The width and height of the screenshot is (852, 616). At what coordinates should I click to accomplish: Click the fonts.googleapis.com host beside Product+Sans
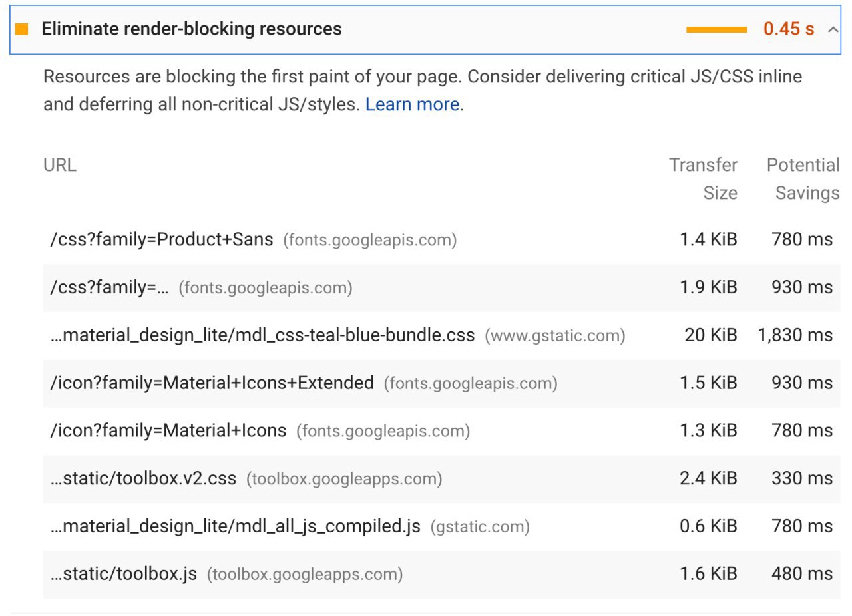pyautogui.click(x=370, y=240)
